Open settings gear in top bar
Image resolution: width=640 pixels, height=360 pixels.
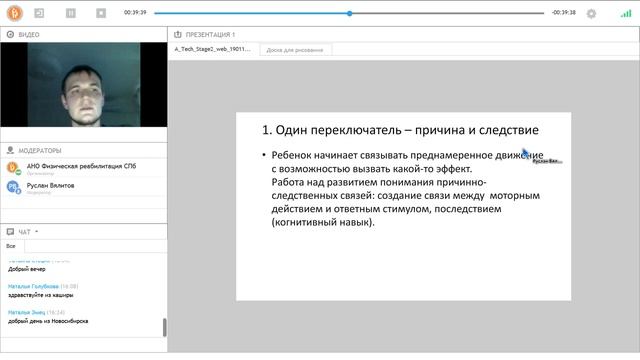tap(591, 13)
